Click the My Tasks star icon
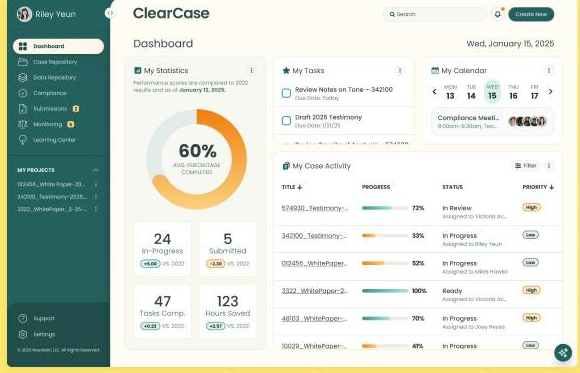The height and width of the screenshot is (373, 580). (286, 70)
